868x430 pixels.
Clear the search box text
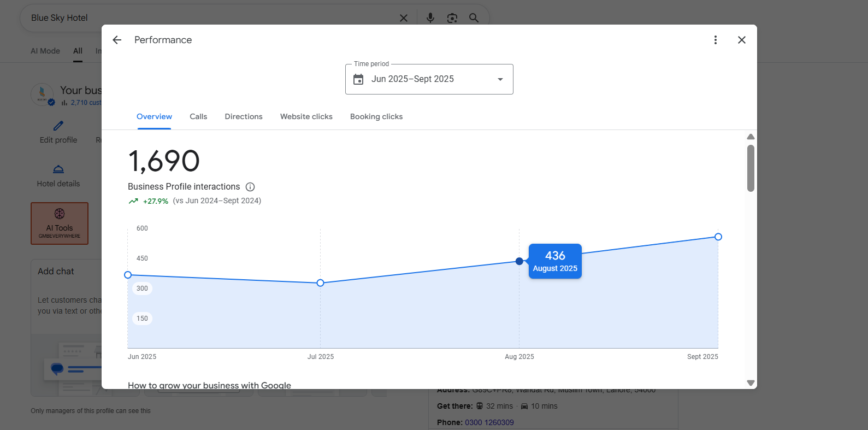click(x=404, y=18)
